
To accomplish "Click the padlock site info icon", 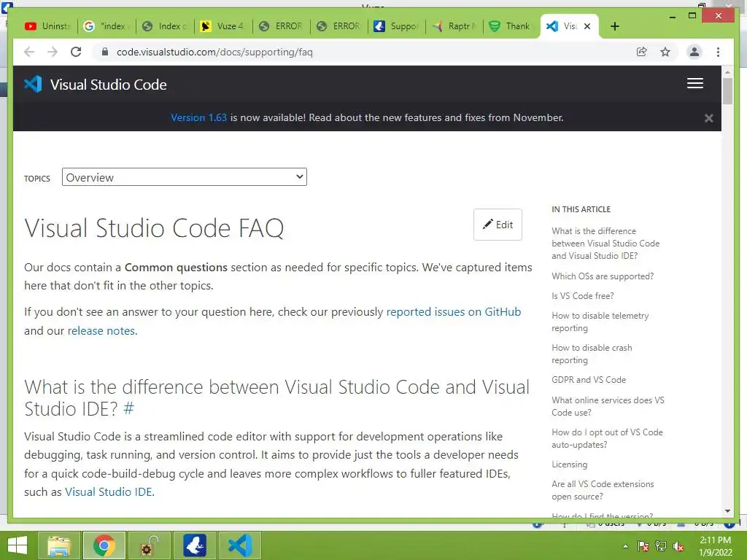I will (x=105, y=52).
